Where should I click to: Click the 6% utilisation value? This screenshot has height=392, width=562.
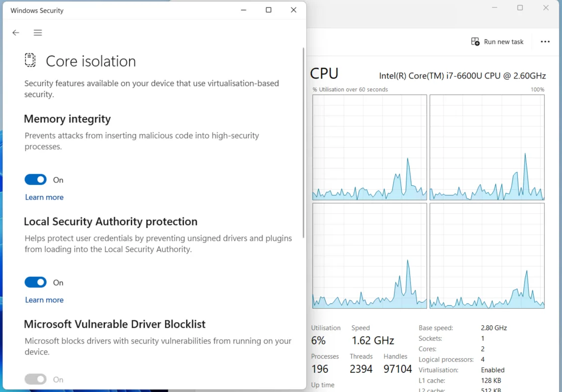click(318, 340)
